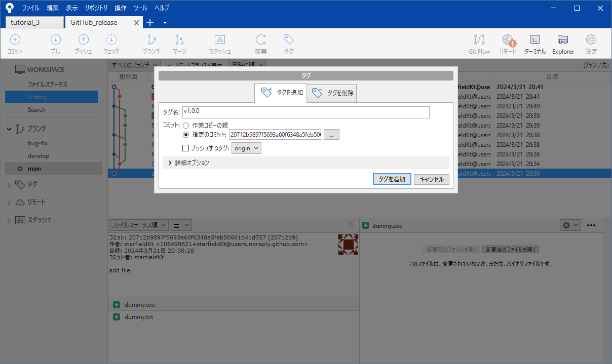Open the 編集 menu
Viewport: 612px width, 364px height.
click(x=53, y=8)
